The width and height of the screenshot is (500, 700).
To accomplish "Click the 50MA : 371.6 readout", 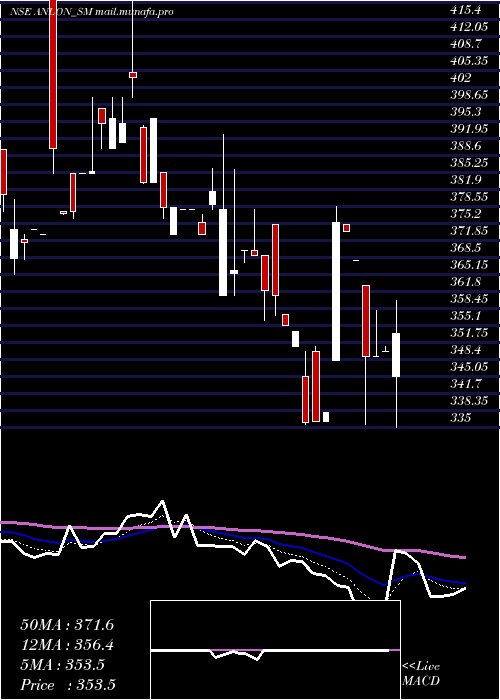I will coord(67,625).
